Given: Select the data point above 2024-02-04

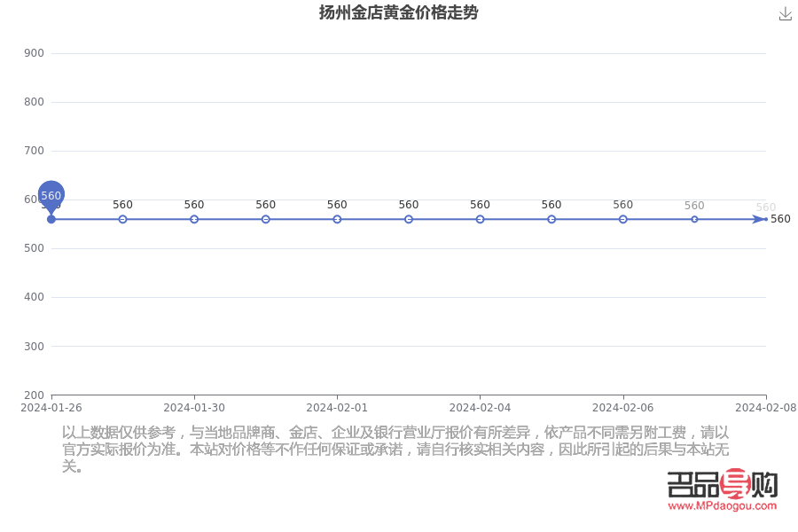Looking at the screenshot, I should pos(480,219).
